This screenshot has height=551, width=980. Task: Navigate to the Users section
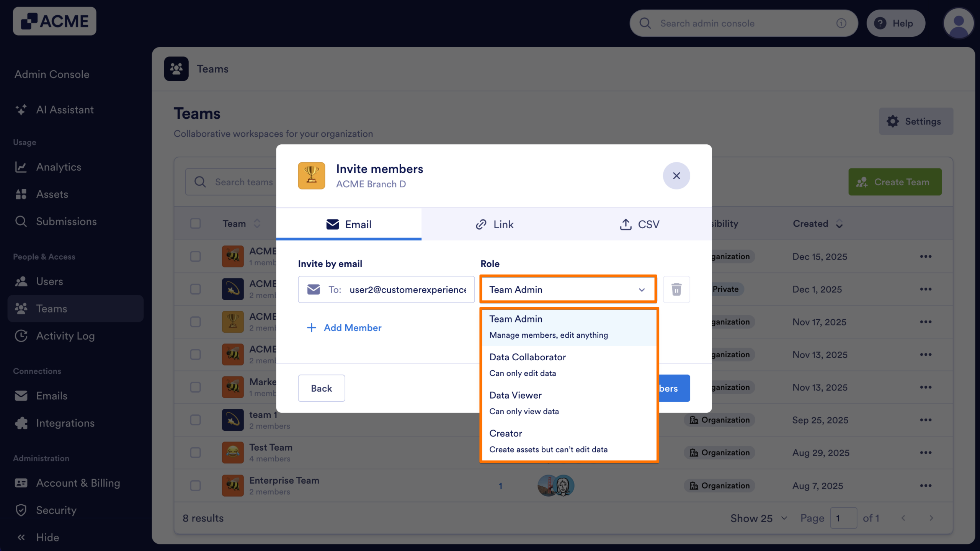[x=49, y=281]
